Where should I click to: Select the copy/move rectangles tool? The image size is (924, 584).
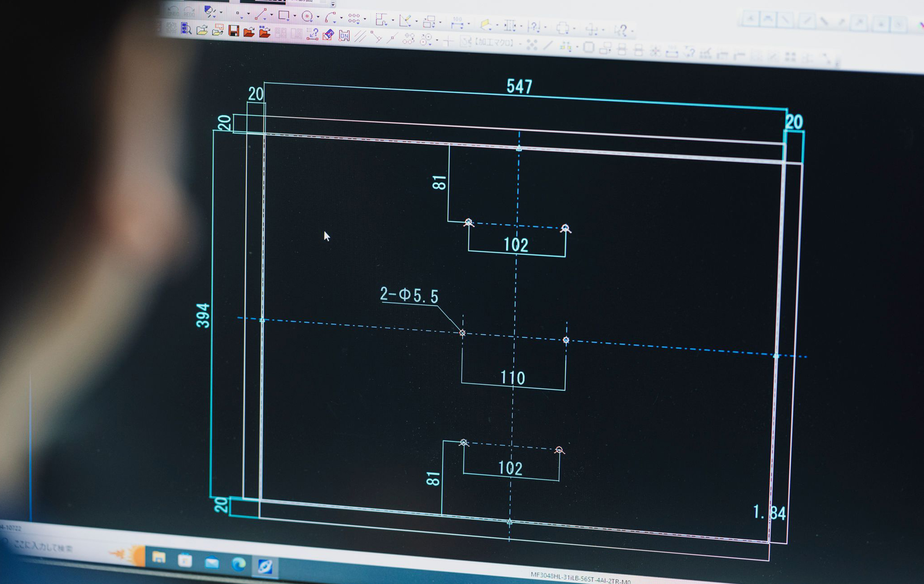click(429, 21)
